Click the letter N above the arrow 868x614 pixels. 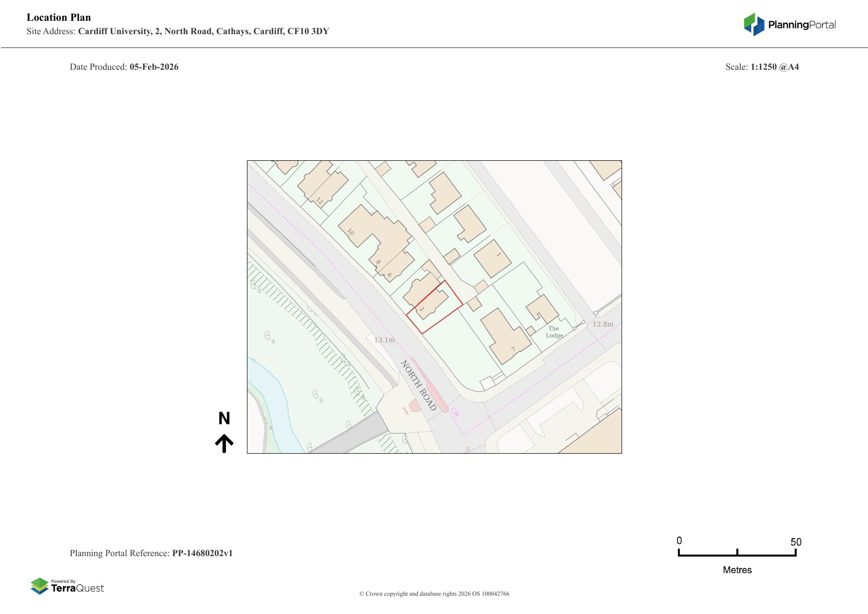[224, 419]
